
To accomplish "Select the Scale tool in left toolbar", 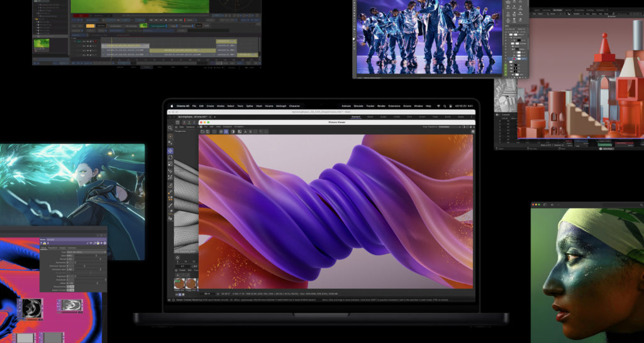I will pos(170,165).
